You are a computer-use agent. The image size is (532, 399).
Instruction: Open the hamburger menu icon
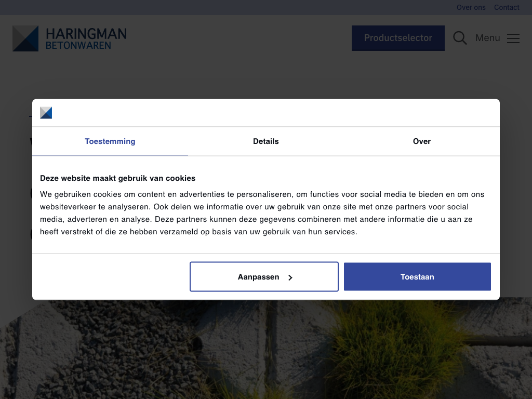513,38
